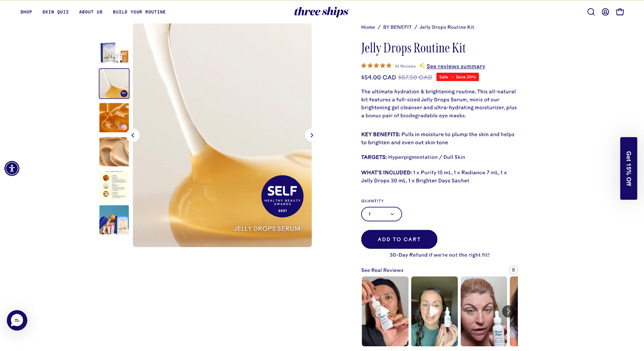This screenshot has width=644, height=351.
Task: Open the search magnifier icon
Action: (591, 12)
